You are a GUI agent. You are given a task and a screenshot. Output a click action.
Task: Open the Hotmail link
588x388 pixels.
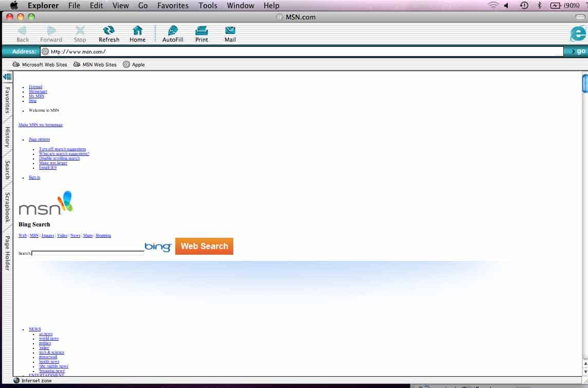[35, 87]
